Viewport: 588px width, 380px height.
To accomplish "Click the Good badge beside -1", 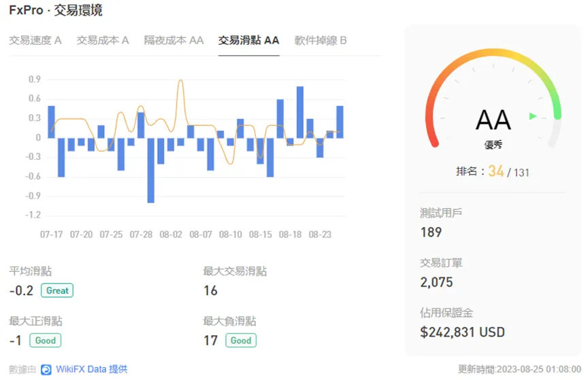I will pyautogui.click(x=46, y=341).
